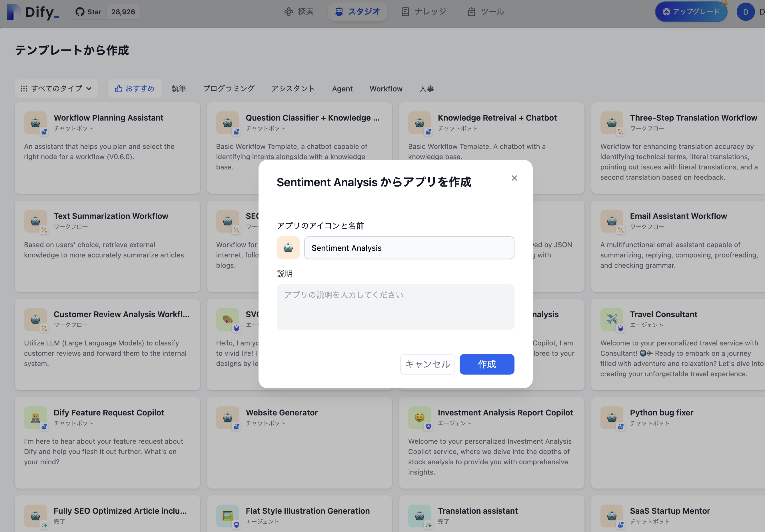
Task: Click the SVG designer palette icon
Action: point(228,319)
